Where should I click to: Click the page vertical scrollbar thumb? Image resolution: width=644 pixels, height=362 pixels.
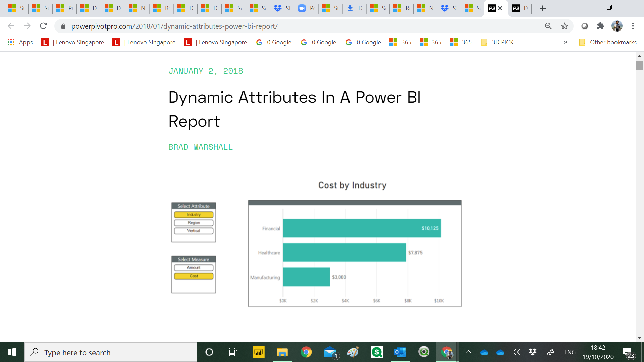pyautogui.click(x=640, y=65)
